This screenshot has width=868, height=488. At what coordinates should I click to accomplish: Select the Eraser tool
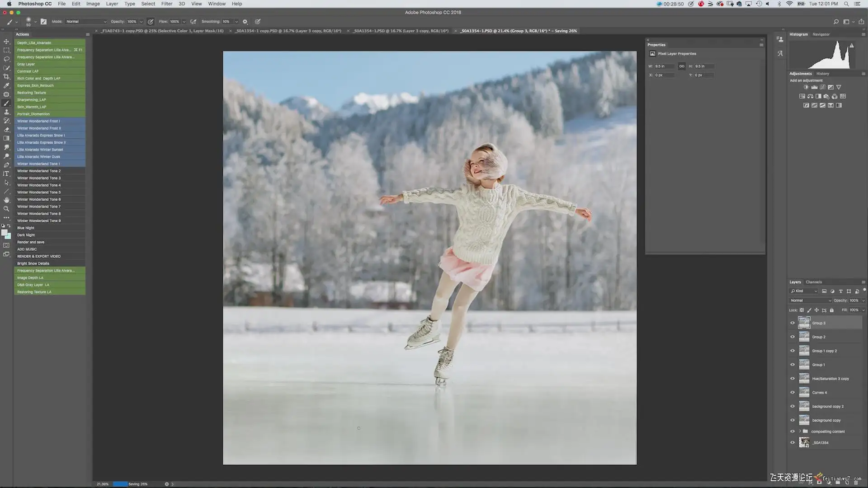pyautogui.click(x=6, y=130)
